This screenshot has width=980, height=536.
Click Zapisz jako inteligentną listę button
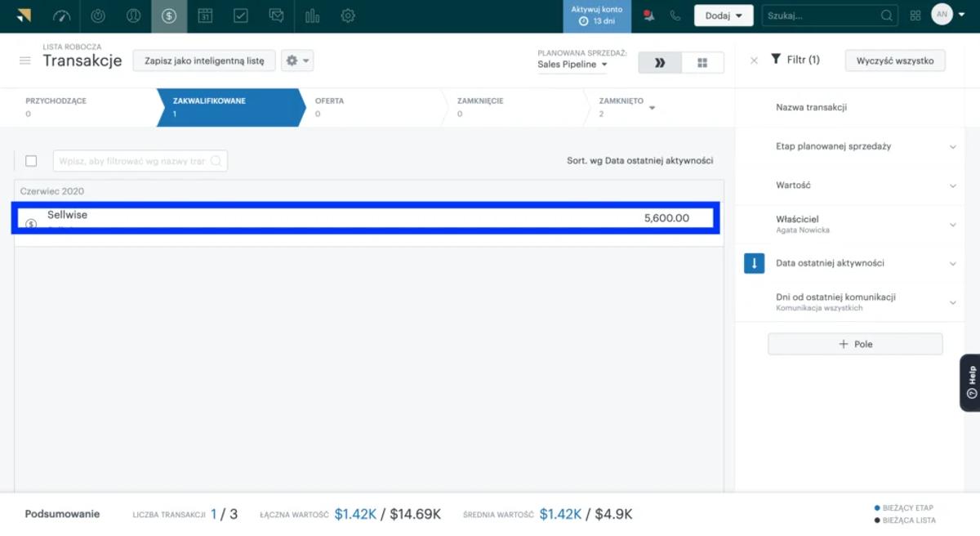tap(204, 60)
